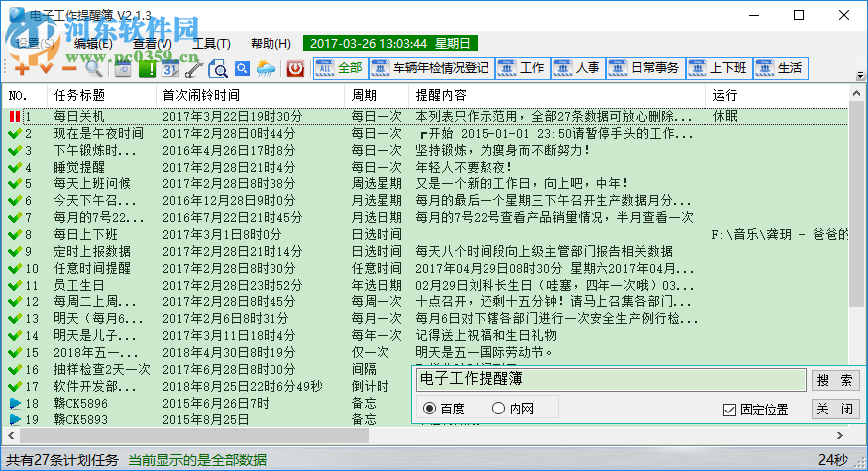The width and height of the screenshot is (868, 471).
Task: Click the green date-time display 2017-03-26
Action: coord(390,44)
